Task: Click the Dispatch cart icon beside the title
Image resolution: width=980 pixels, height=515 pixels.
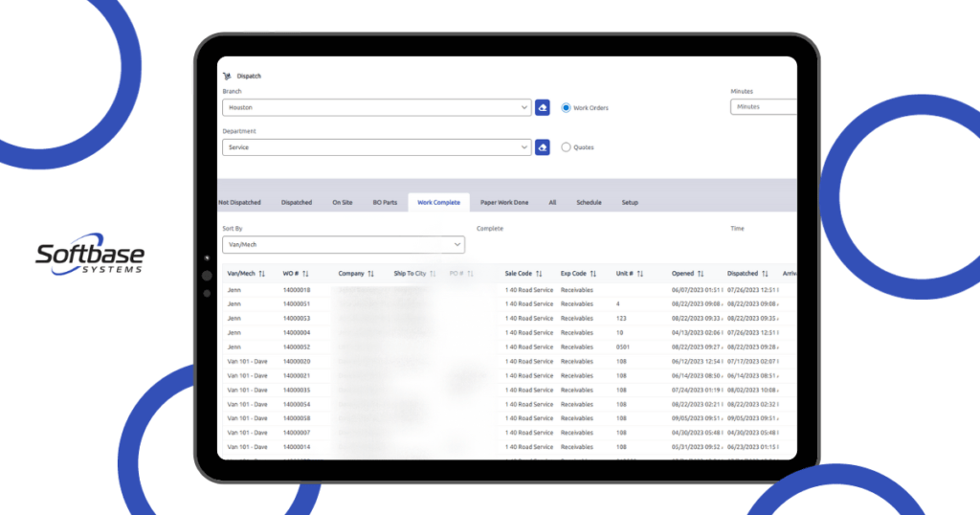Action: tap(227, 77)
